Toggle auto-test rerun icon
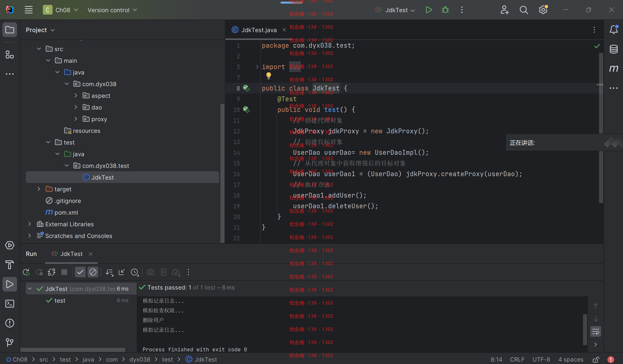The width and height of the screenshot is (623, 364). pyautogui.click(x=51, y=272)
